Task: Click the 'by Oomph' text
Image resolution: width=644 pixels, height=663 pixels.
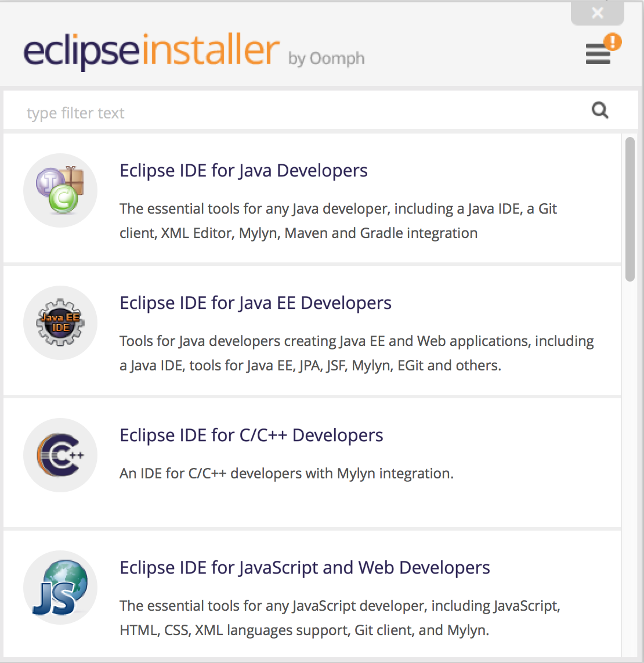Action: 326,59
